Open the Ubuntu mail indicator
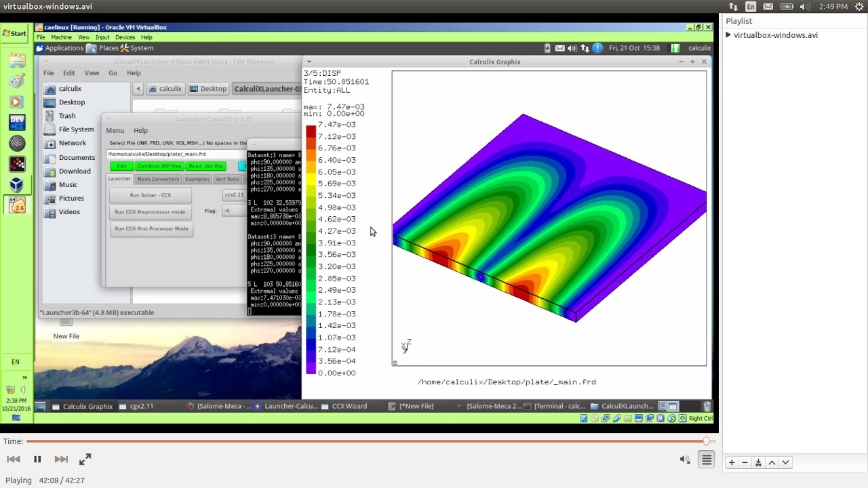This screenshot has height=488, width=868. 768,7
